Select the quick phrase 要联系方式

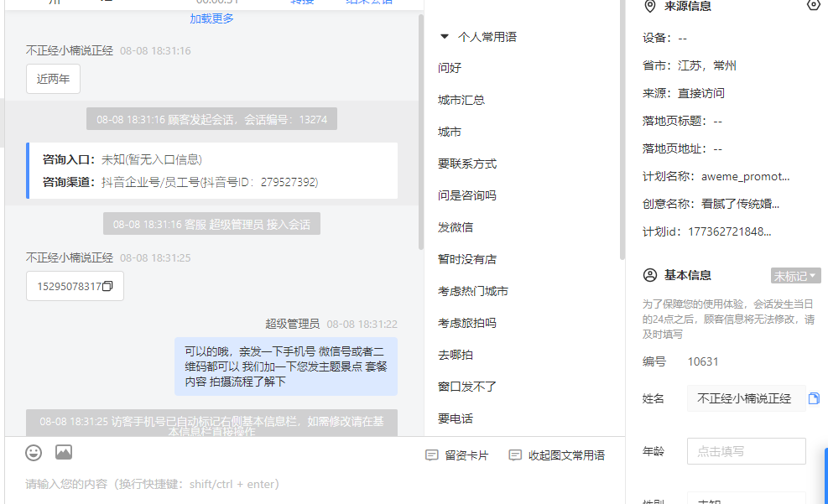(467, 164)
